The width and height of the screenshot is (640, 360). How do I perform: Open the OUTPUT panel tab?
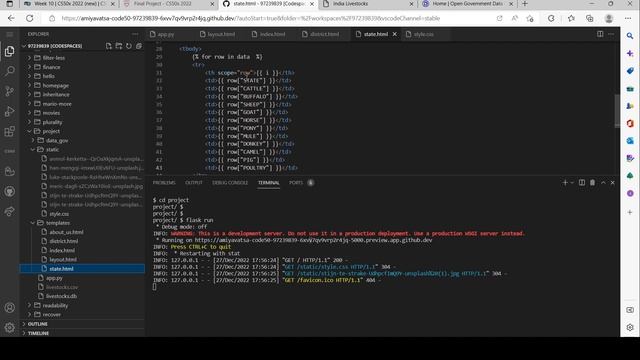pyautogui.click(x=194, y=183)
